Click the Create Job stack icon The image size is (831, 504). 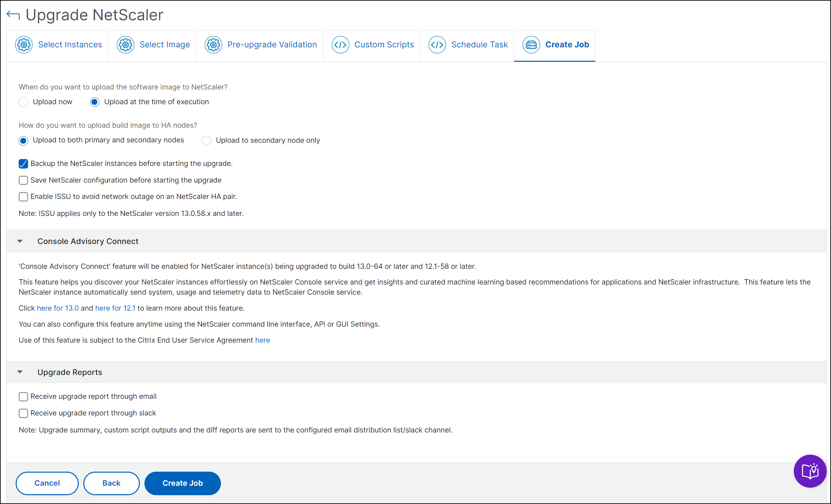(531, 44)
